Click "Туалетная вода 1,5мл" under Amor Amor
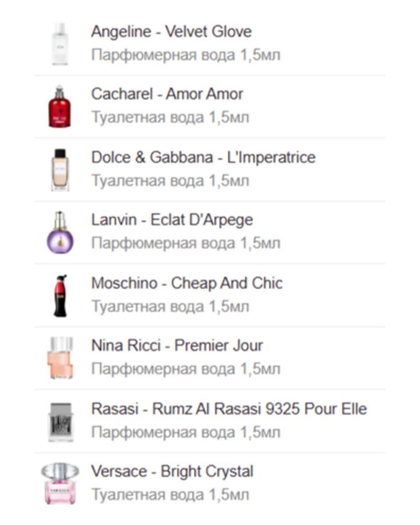 tap(170, 118)
